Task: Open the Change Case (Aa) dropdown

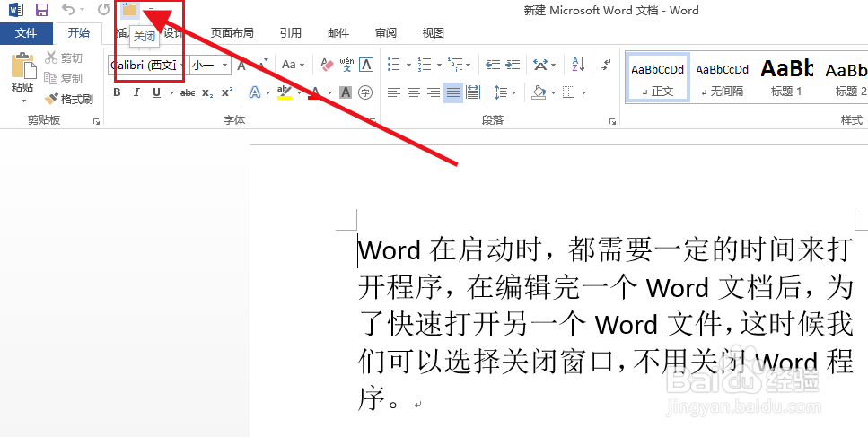Action: point(293,65)
